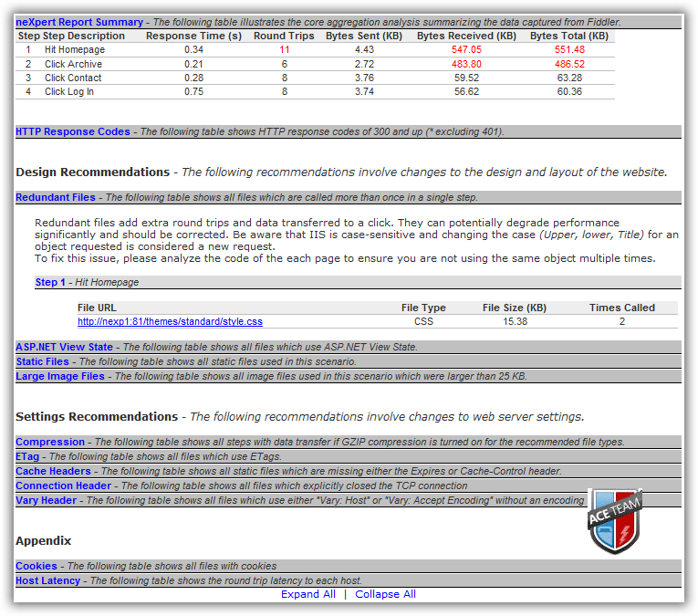Click the red round trips value 11
698x616 pixels.
coord(285,49)
